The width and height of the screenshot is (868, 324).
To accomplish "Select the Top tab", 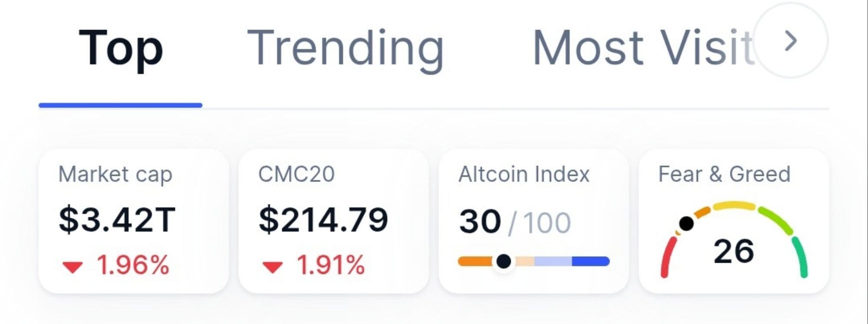I will pyautogui.click(x=121, y=49).
